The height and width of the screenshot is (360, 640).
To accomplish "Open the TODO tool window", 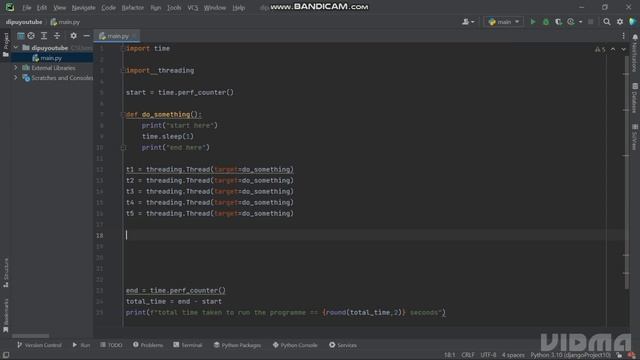I will coord(111,345).
